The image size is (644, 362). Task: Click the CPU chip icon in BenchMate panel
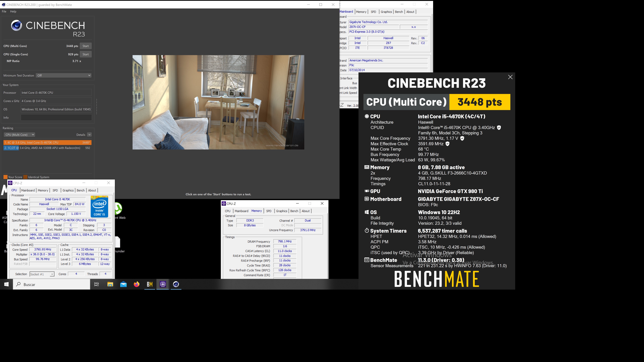click(367, 116)
